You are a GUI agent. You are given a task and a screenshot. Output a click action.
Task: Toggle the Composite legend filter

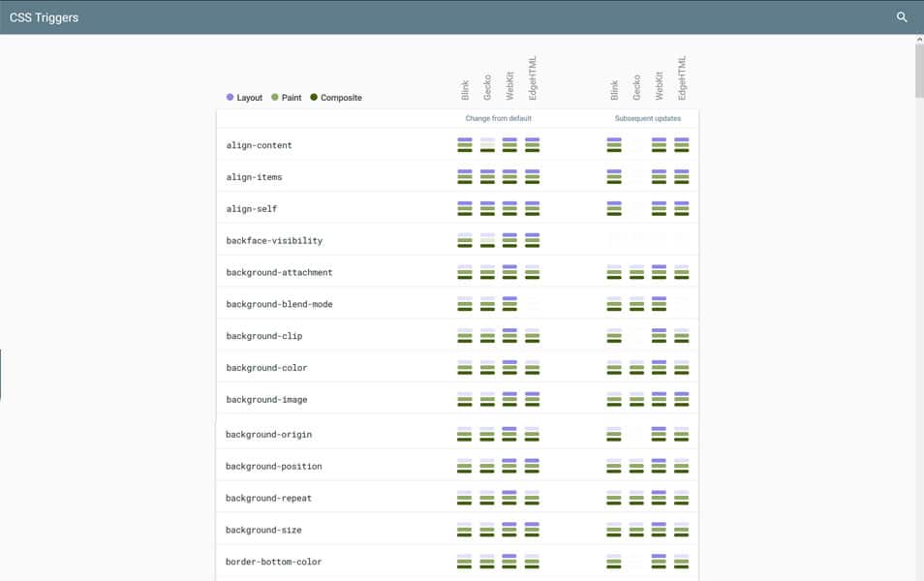(x=336, y=97)
